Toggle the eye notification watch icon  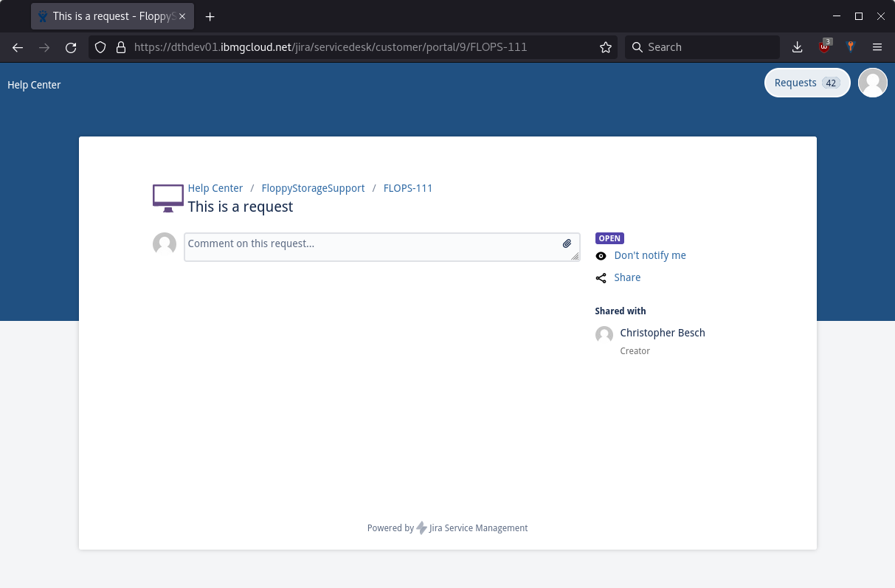pos(601,256)
